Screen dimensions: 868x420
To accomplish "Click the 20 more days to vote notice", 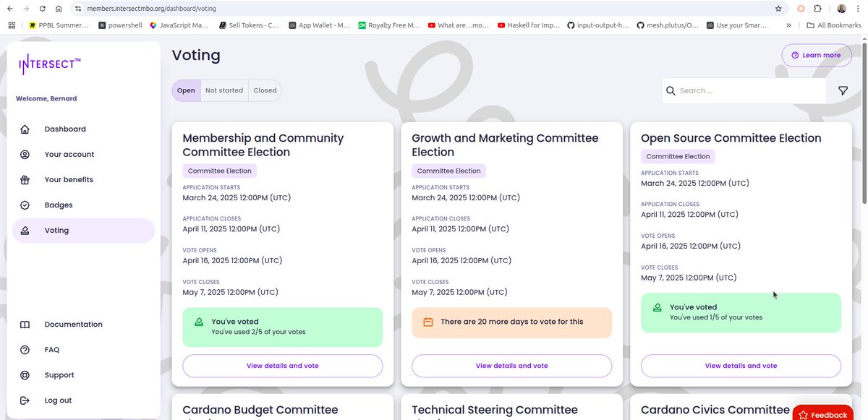I will (x=511, y=322).
